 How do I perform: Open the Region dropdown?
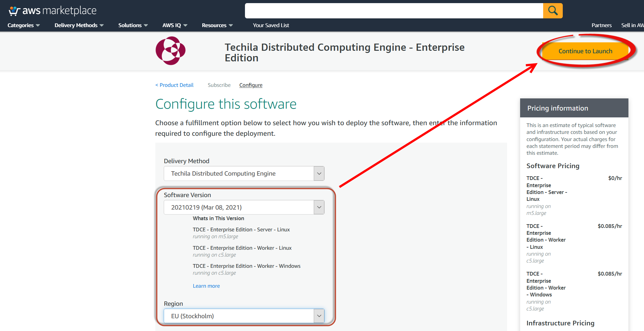tap(244, 316)
